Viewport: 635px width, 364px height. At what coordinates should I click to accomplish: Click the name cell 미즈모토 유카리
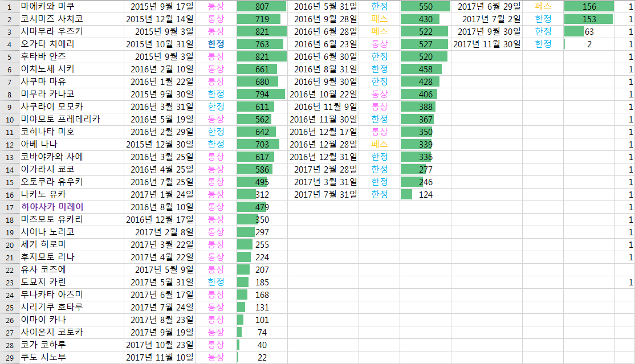71,220
